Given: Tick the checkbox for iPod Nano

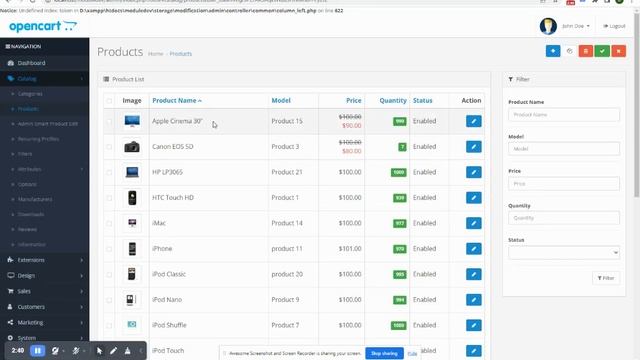Looking at the screenshot, I should click(x=109, y=300).
